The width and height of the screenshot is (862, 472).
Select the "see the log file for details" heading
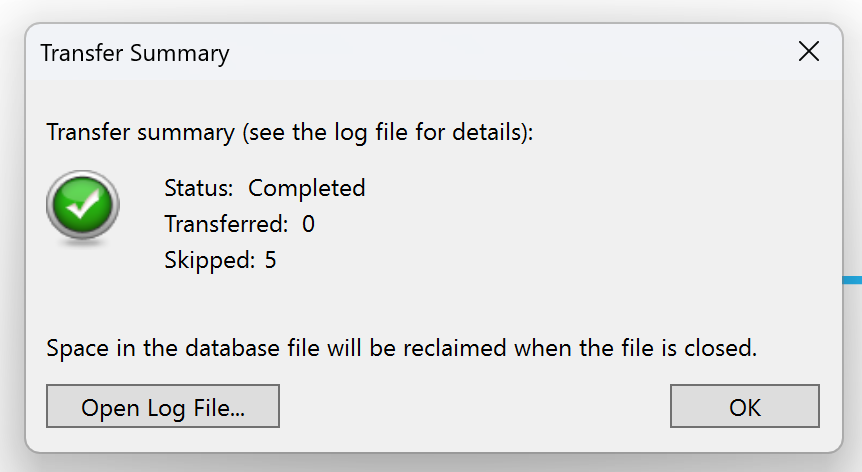pos(385,132)
